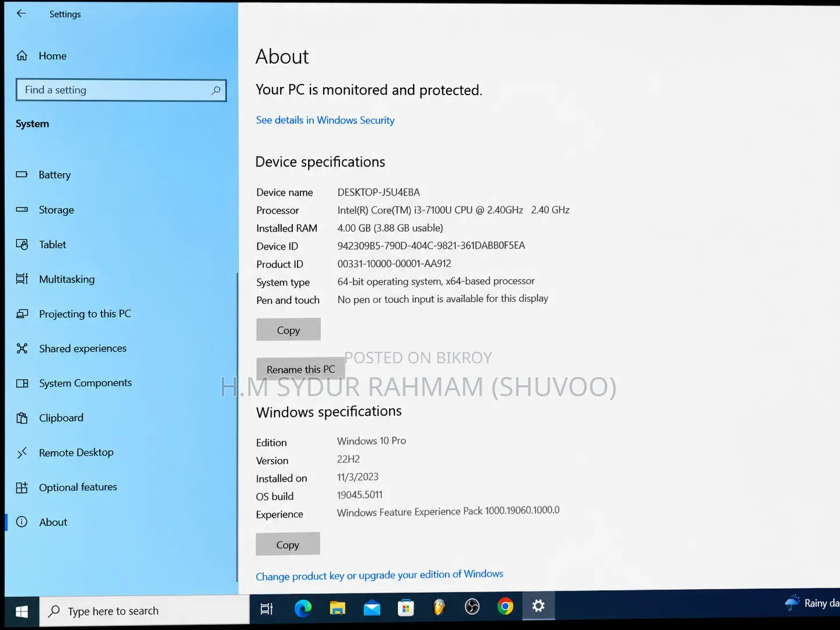The height and width of the screenshot is (630, 840).
Task: Open Storage settings icon
Action: (22, 209)
